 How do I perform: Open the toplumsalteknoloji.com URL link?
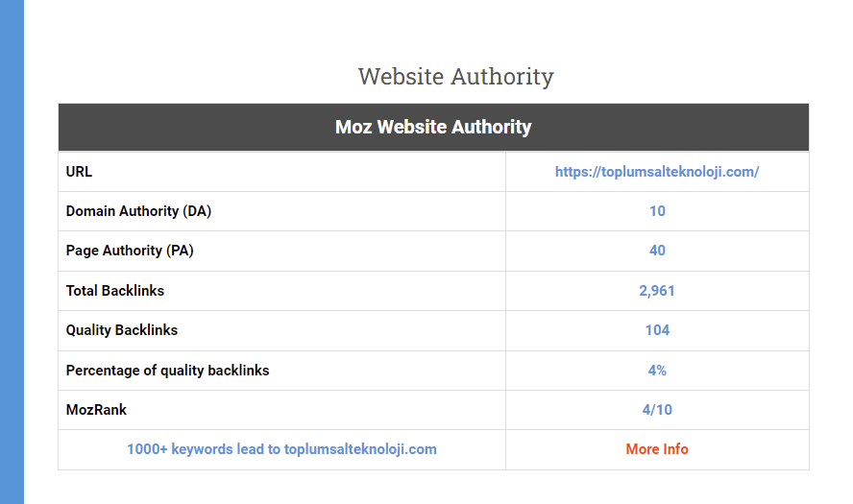(x=657, y=172)
